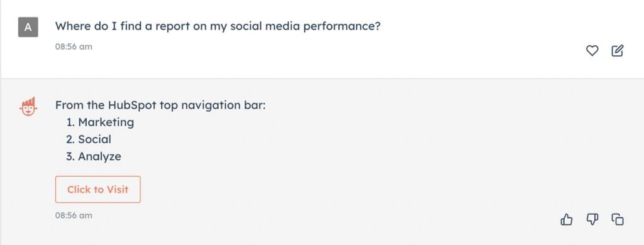
Task: Click the HubSpot top navigation bar sentence
Action: coord(160,106)
